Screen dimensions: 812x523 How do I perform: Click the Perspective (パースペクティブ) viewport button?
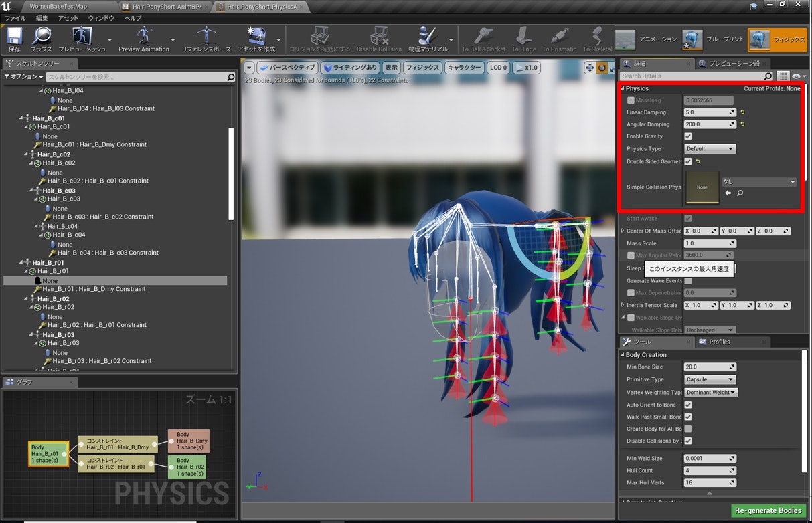click(287, 68)
